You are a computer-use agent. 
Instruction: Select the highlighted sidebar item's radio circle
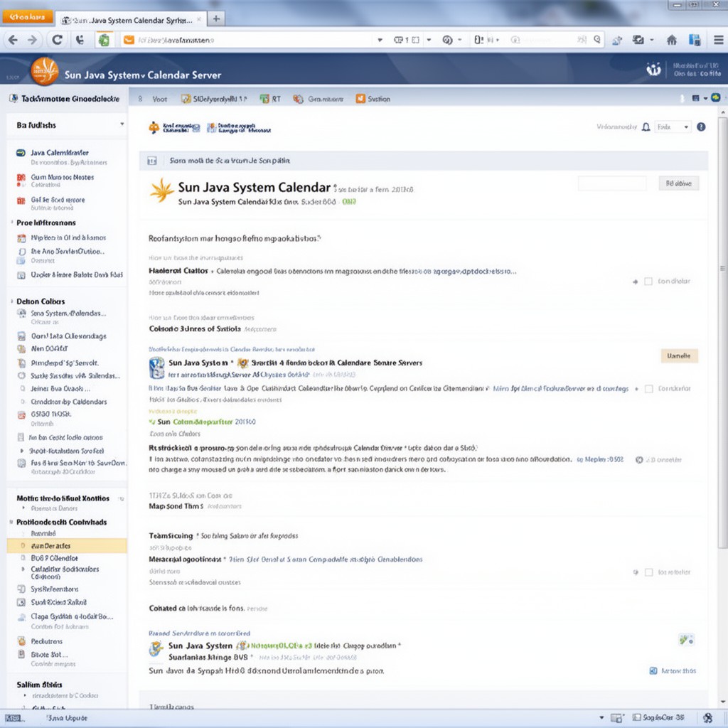click(23, 546)
